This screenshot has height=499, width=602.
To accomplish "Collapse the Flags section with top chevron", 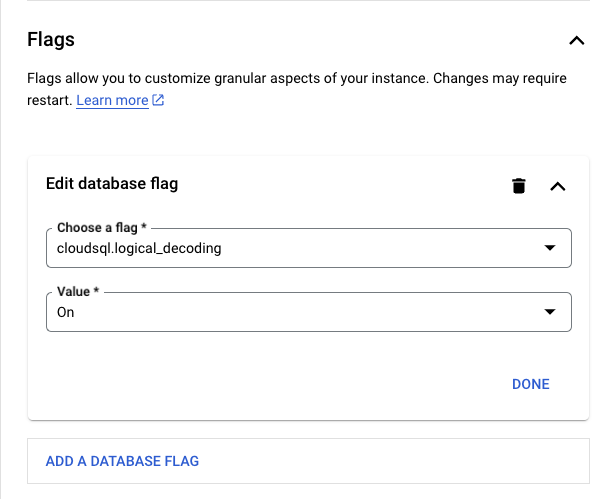I will pyautogui.click(x=576, y=40).
